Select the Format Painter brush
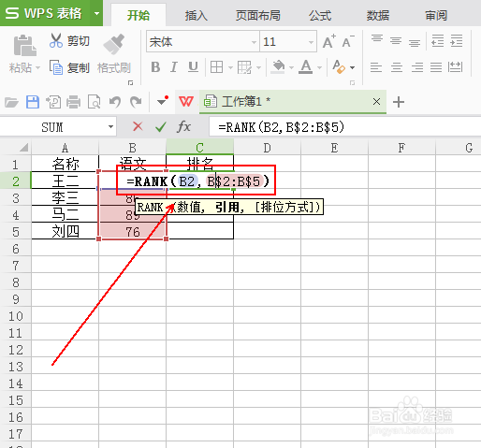The image size is (481, 448). pyautogui.click(x=114, y=44)
